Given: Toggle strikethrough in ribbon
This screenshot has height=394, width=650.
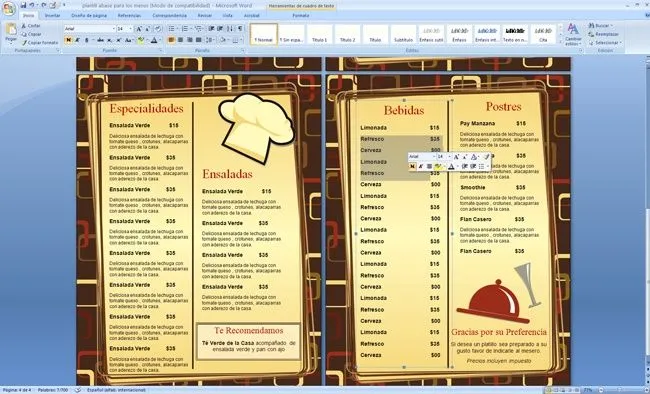Looking at the screenshot, I should tap(100, 40).
